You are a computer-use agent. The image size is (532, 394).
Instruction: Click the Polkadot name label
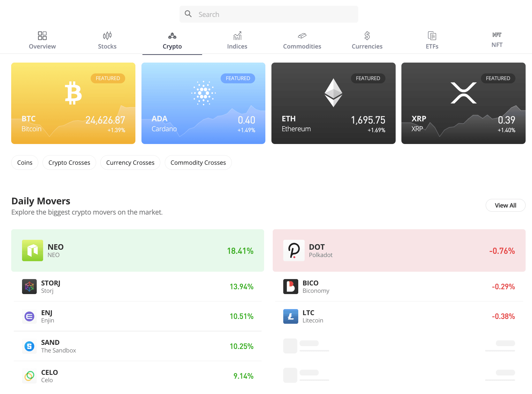pyautogui.click(x=321, y=255)
